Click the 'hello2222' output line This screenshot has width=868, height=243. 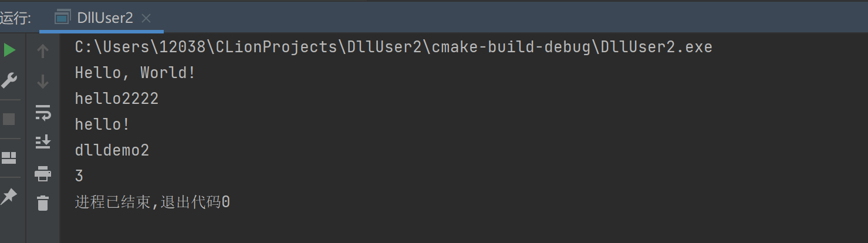coord(117,99)
